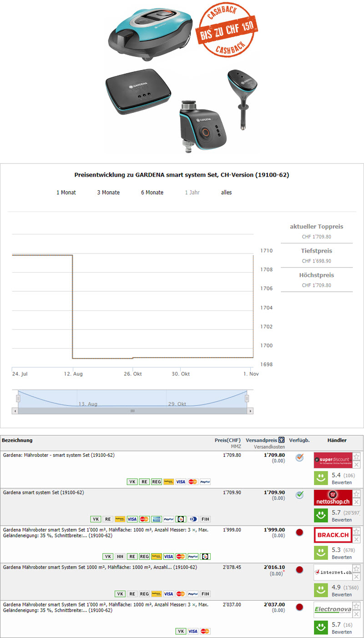This screenshot has height=638, width=364.
Task: Sort by Versandpreis column header
Action: click(x=261, y=440)
